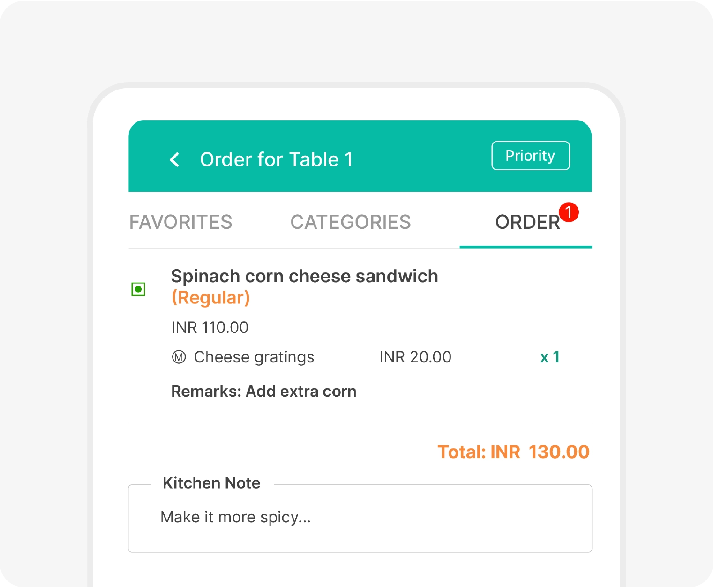Click the "x 1" quantity indicator
Image resolution: width=713 pixels, height=588 pixels.
click(549, 357)
